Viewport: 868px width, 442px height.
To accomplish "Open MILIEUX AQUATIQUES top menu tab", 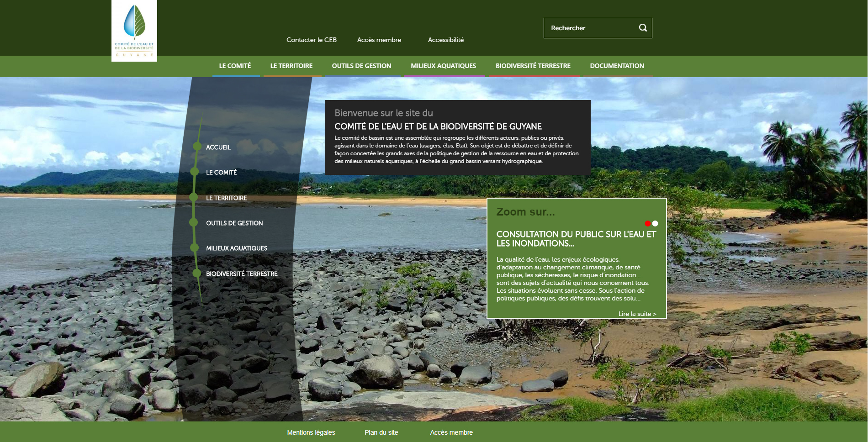I will [x=443, y=66].
